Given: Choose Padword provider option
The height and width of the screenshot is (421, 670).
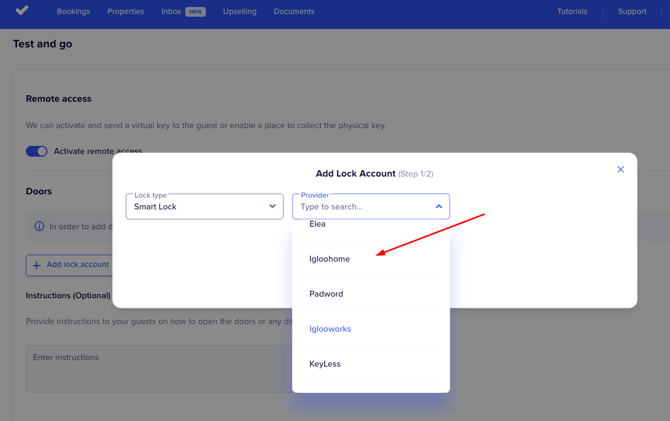Looking at the screenshot, I should tap(326, 294).
